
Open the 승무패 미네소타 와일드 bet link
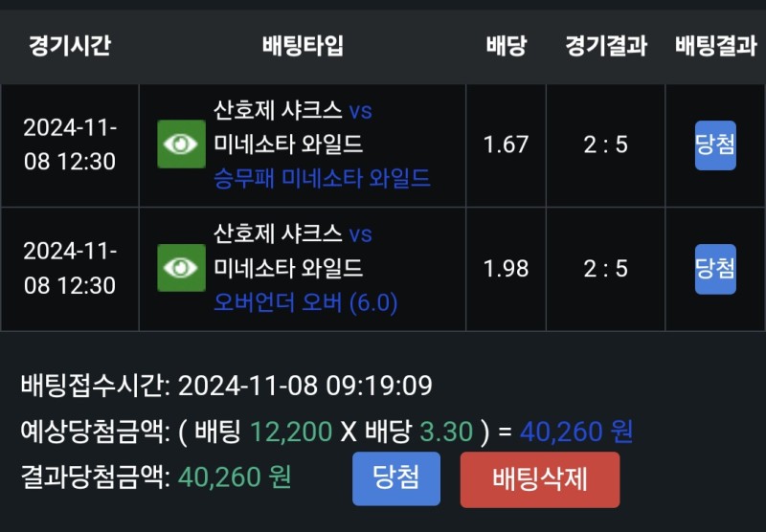[322, 179]
